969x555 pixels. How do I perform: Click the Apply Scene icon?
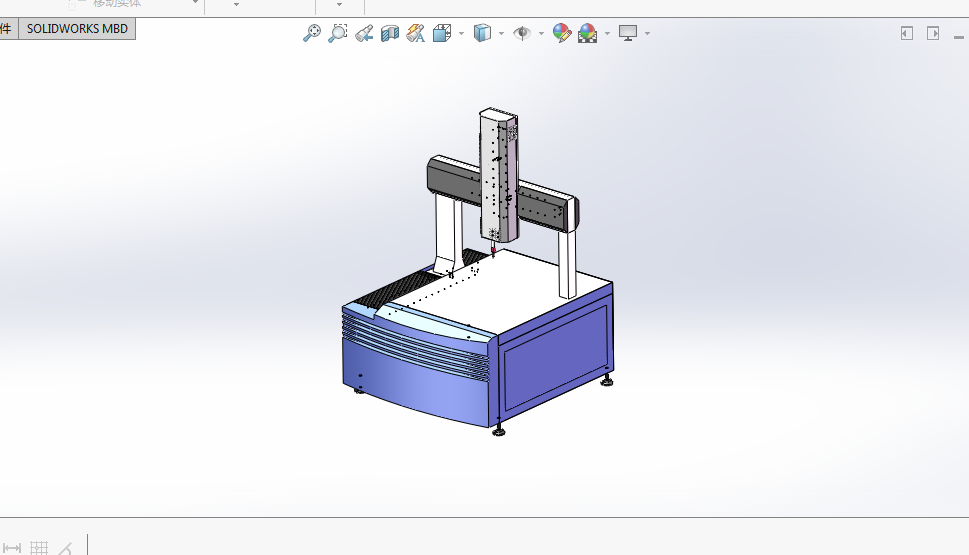point(588,33)
